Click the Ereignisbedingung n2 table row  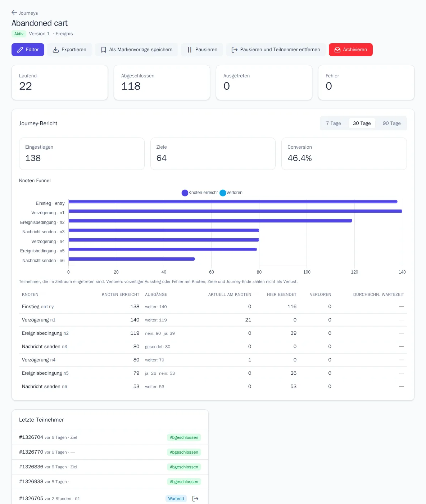pos(213,333)
